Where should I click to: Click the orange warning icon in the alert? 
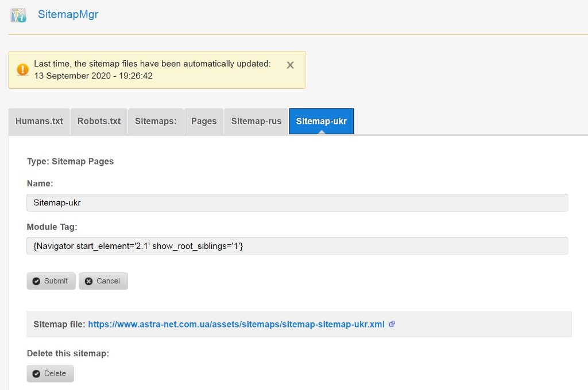coord(22,70)
